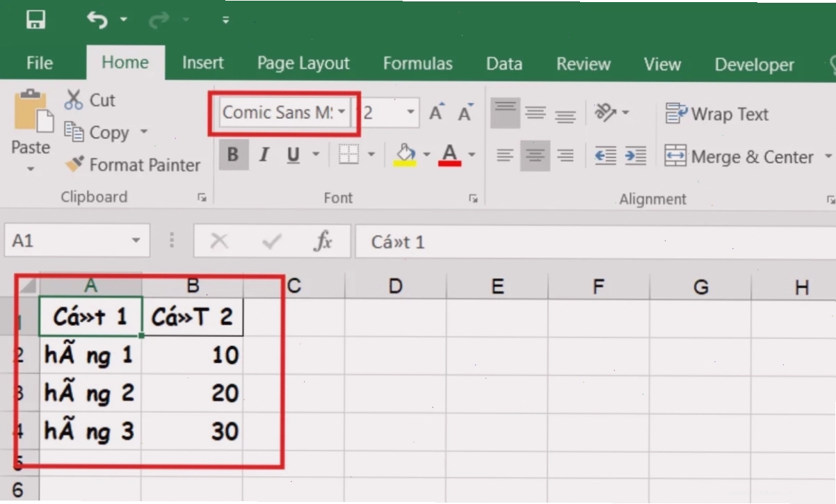Toggle Bold formatting
The width and height of the screenshot is (836, 504).
[x=233, y=155]
